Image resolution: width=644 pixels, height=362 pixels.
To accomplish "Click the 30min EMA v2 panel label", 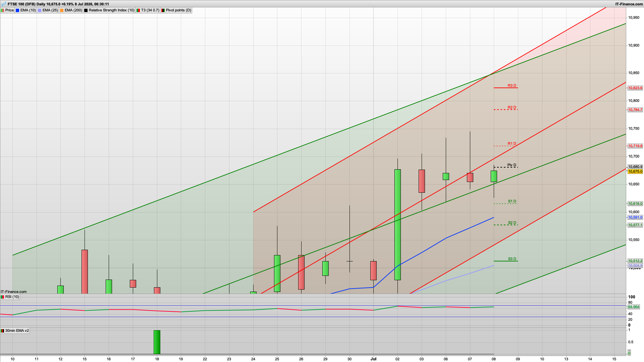I will pyautogui.click(x=17, y=331).
